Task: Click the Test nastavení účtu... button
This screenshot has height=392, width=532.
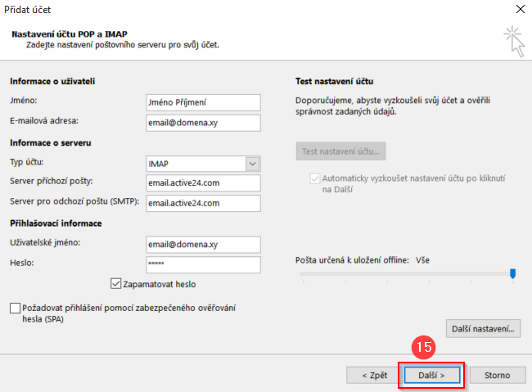Action: click(x=340, y=151)
